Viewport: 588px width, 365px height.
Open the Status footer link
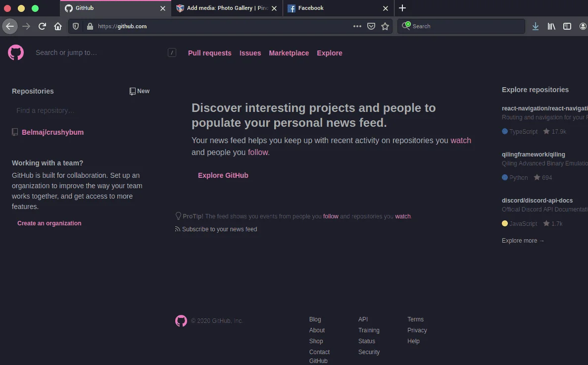(367, 341)
